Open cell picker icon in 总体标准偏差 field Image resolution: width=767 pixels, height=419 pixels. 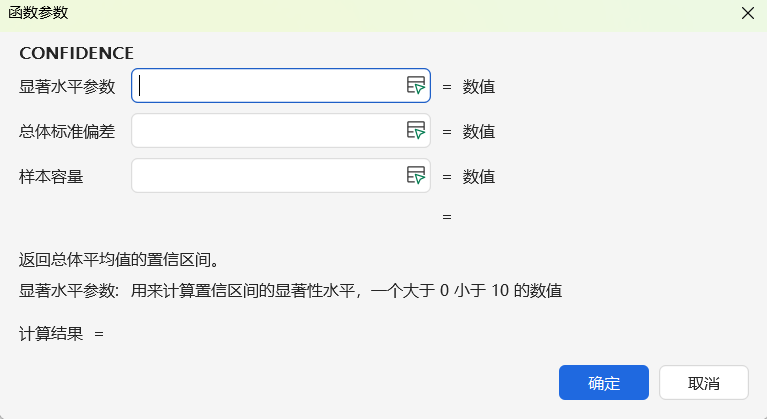click(x=416, y=131)
